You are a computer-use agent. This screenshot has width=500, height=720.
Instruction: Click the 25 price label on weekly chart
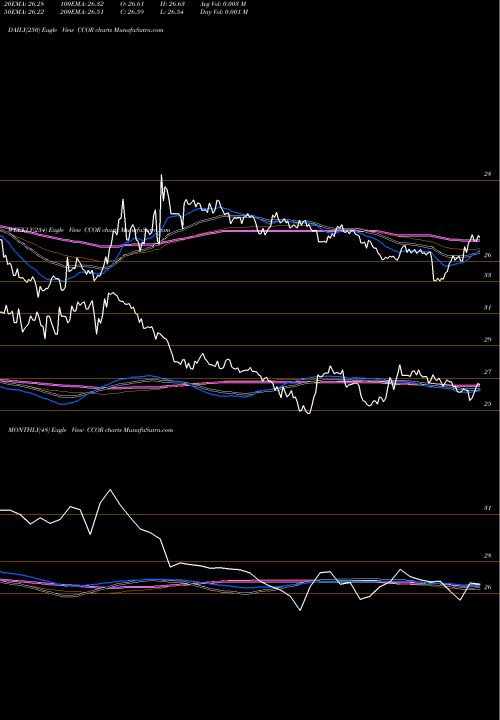click(487, 404)
